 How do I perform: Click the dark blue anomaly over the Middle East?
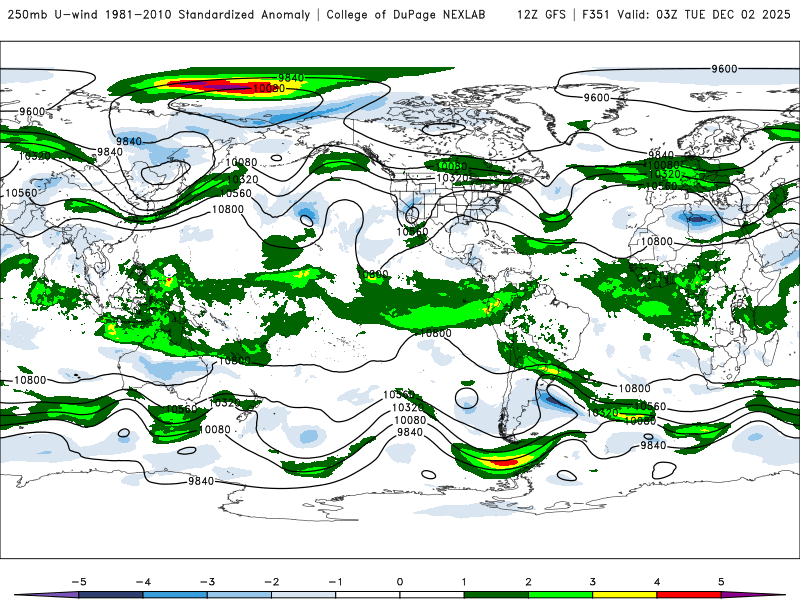699,220
